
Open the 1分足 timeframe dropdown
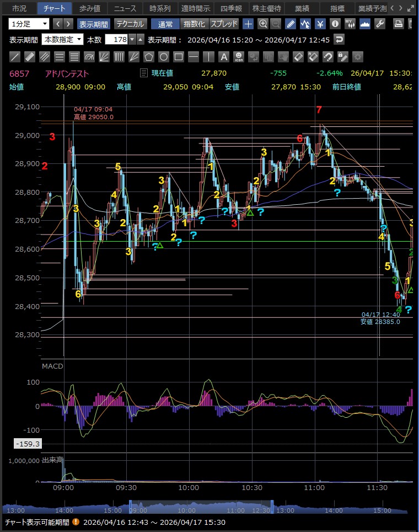click(x=29, y=24)
